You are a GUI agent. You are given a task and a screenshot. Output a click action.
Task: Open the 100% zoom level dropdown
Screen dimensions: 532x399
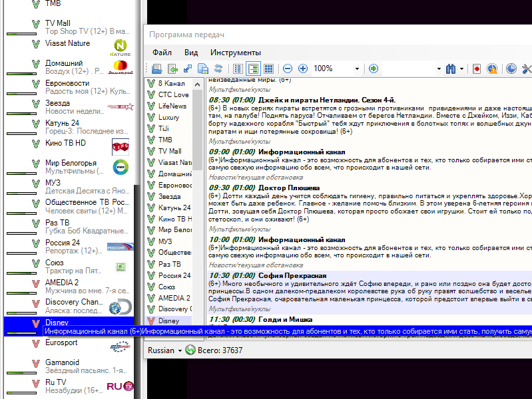pyautogui.click(x=357, y=68)
